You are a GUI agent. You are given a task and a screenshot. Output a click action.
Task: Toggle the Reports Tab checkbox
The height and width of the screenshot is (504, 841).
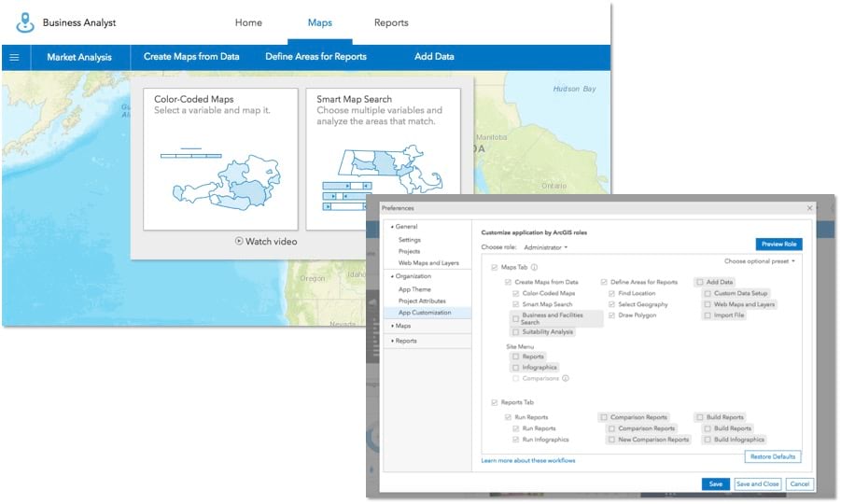pyautogui.click(x=494, y=402)
